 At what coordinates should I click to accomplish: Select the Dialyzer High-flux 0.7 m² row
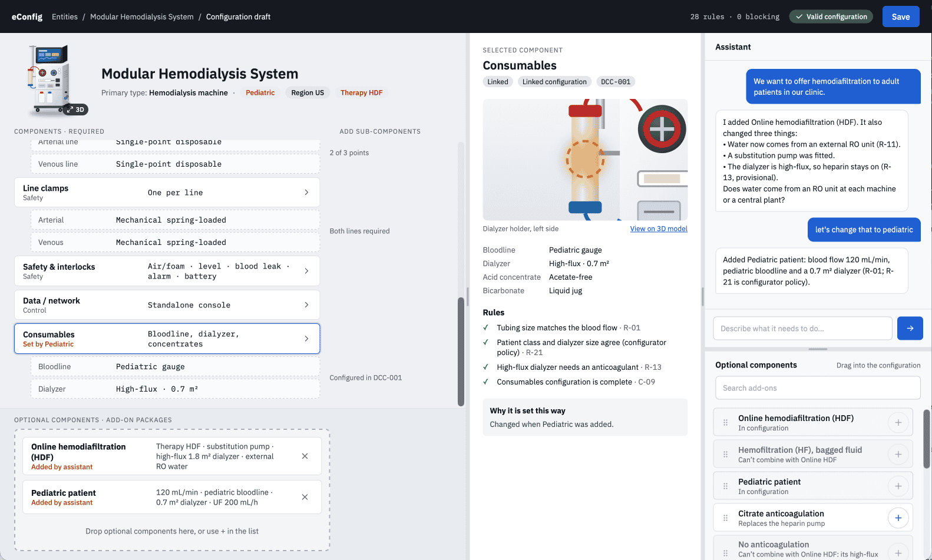175,389
